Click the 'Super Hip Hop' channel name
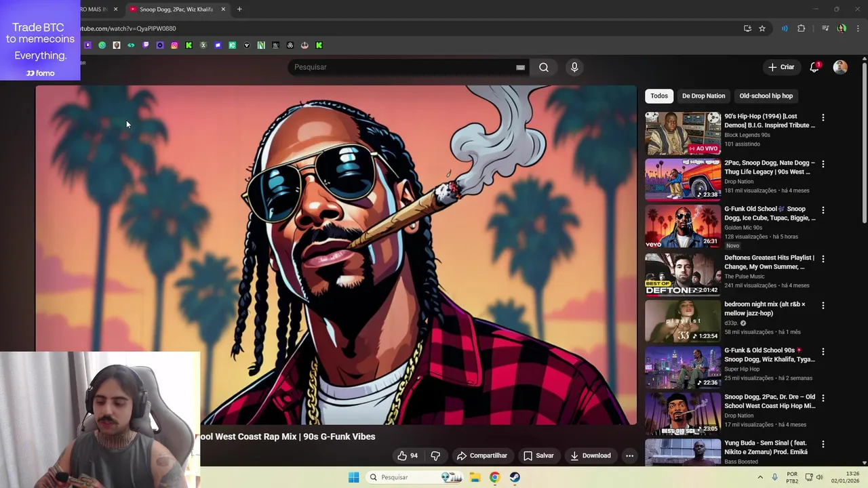868x488 pixels. 742,369
